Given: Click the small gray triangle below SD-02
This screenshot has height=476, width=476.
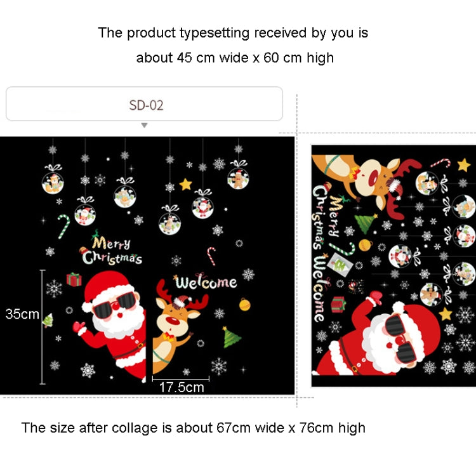Looking at the screenshot, I should click(x=145, y=126).
